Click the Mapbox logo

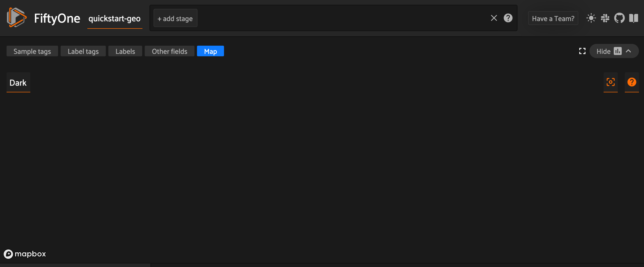click(x=25, y=254)
